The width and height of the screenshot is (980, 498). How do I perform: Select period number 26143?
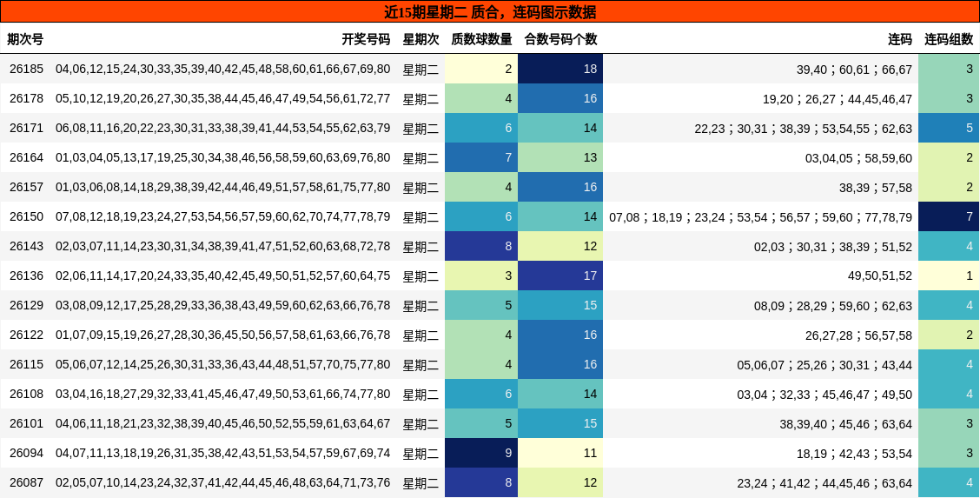click(26, 246)
